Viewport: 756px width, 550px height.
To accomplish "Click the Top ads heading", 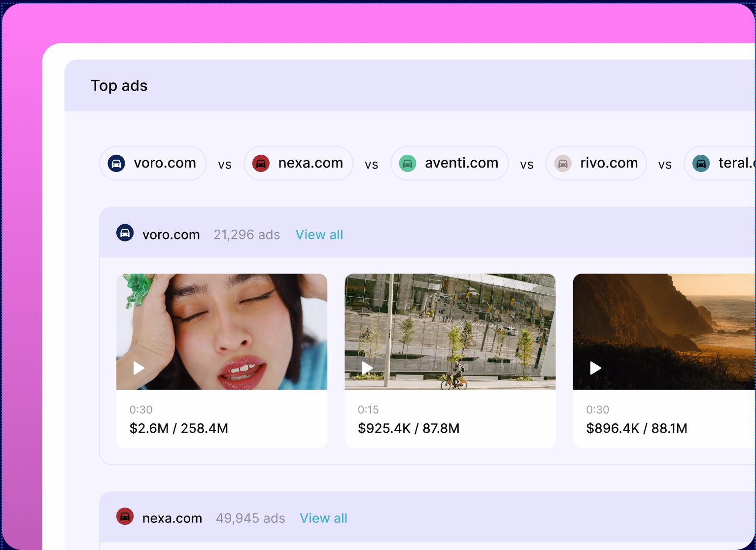I will tap(119, 86).
